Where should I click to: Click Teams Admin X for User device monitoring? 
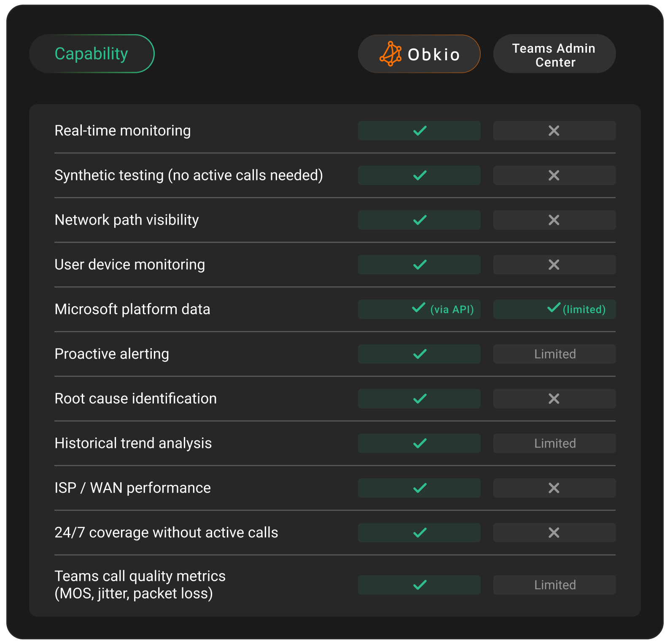(x=554, y=265)
